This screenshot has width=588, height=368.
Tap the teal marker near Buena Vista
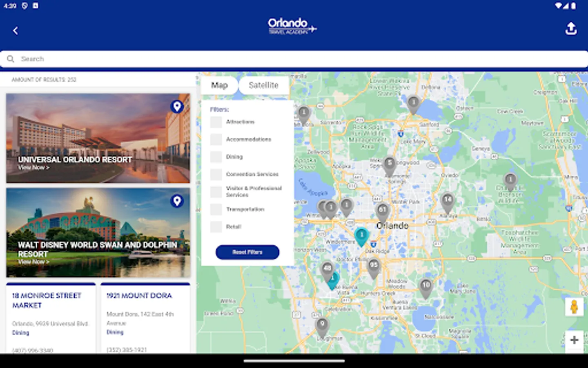click(333, 281)
